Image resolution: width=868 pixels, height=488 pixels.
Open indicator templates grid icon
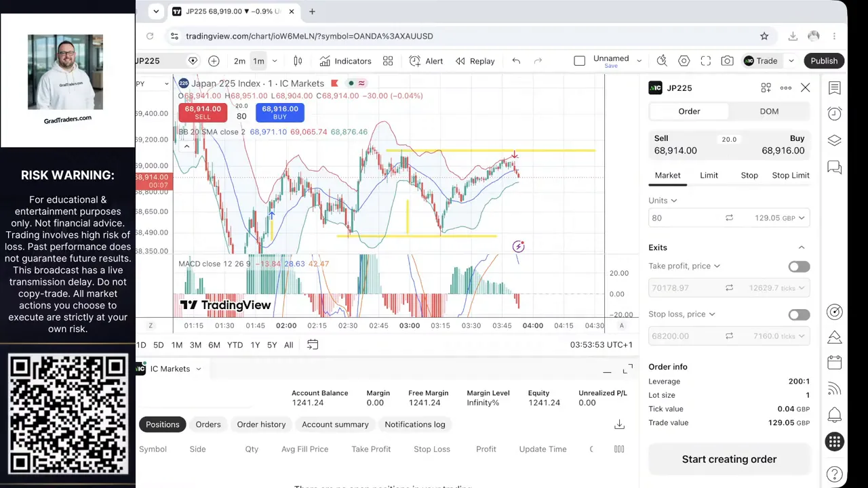pos(388,61)
